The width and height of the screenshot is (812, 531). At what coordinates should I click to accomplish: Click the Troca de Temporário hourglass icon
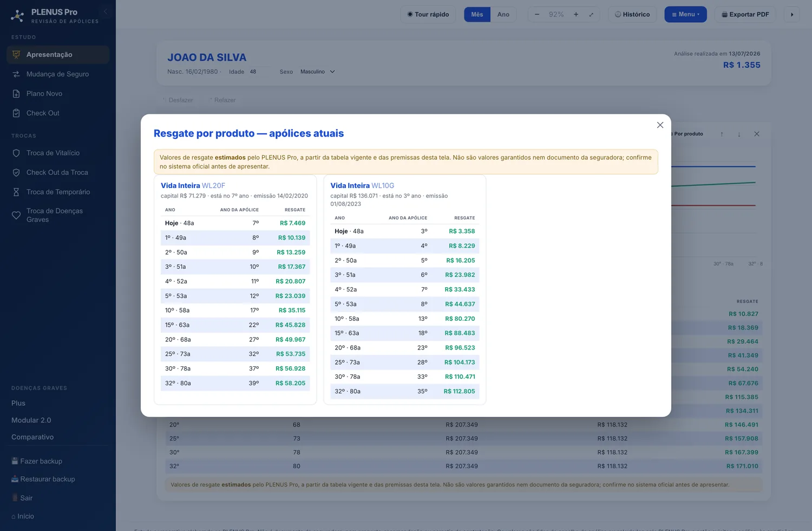(x=16, y=192)
